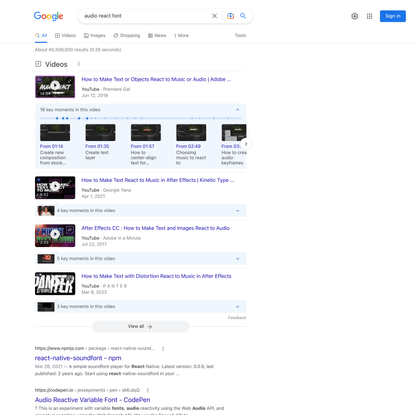Open 'Text with Distortion React to Music' link
Image resolution: width=415 pixels, height=415 pixels.
pyautogui.click(x=156, y=276)
